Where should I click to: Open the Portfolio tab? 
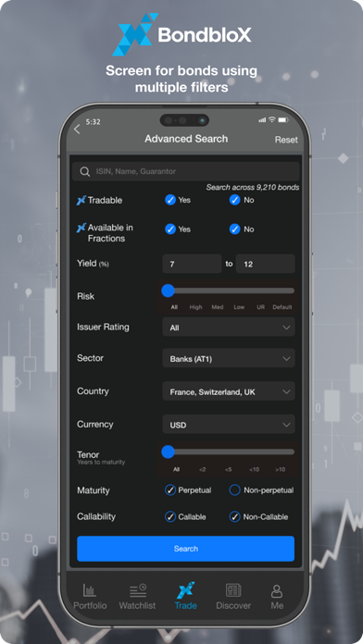(x=90, y=597)
